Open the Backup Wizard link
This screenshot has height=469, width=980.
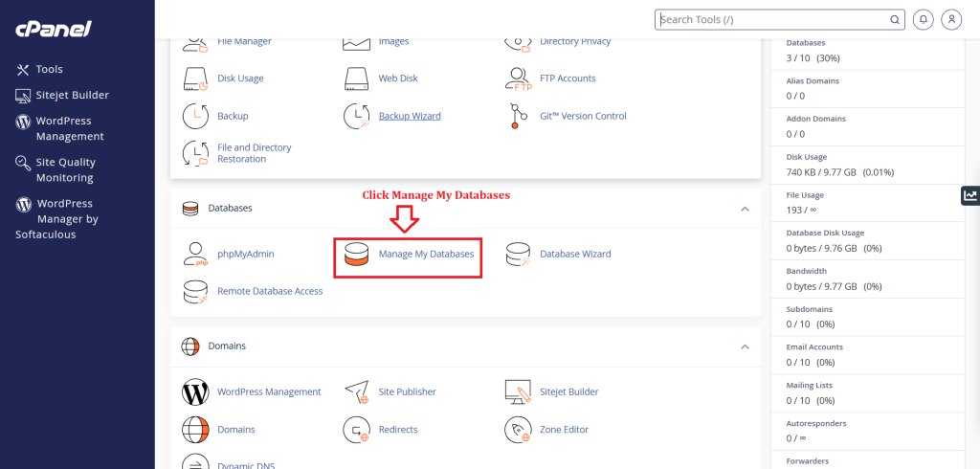coord(410,116)
